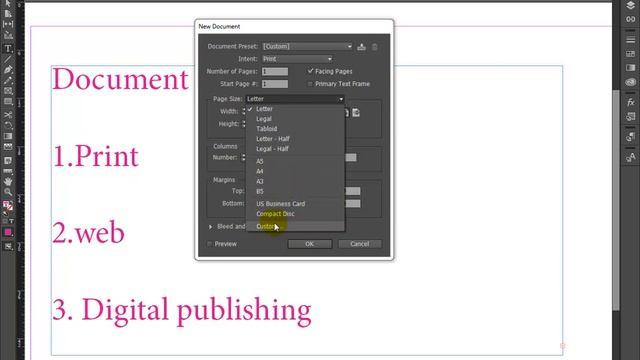Click the Number of Pages field
640x360 pixels.
tap(275, 71)
